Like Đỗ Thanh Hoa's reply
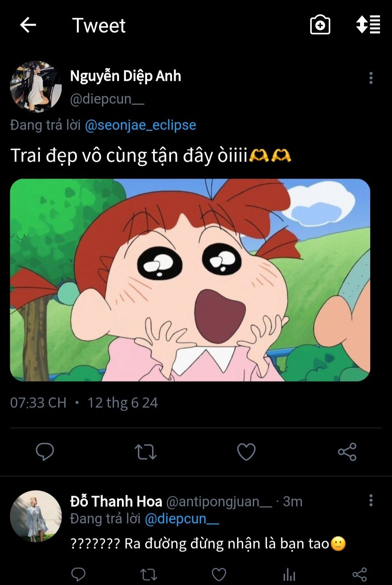 coord(219,574)
